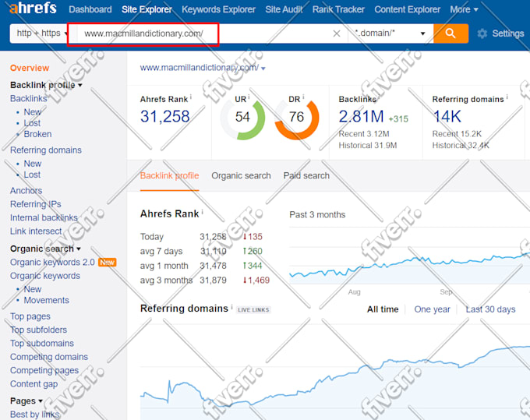The height and width of the screenshot is (420, 530).
Task: Select One year range for Referring domains
Action: coord(432,309)
